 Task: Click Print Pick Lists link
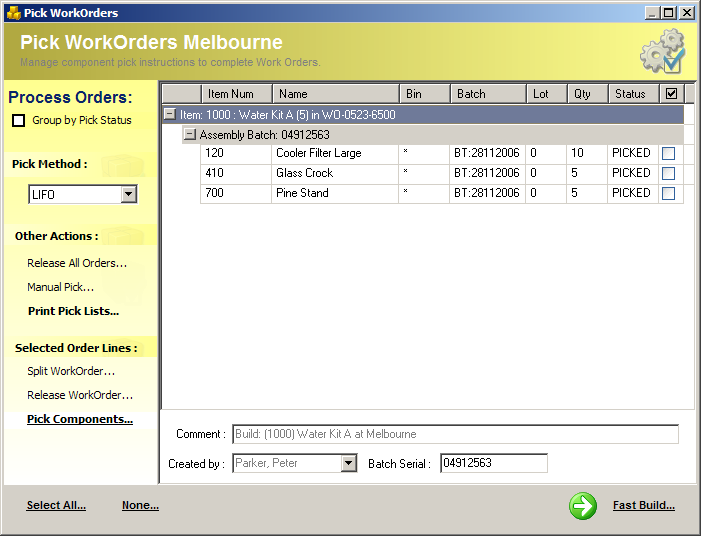73,312
